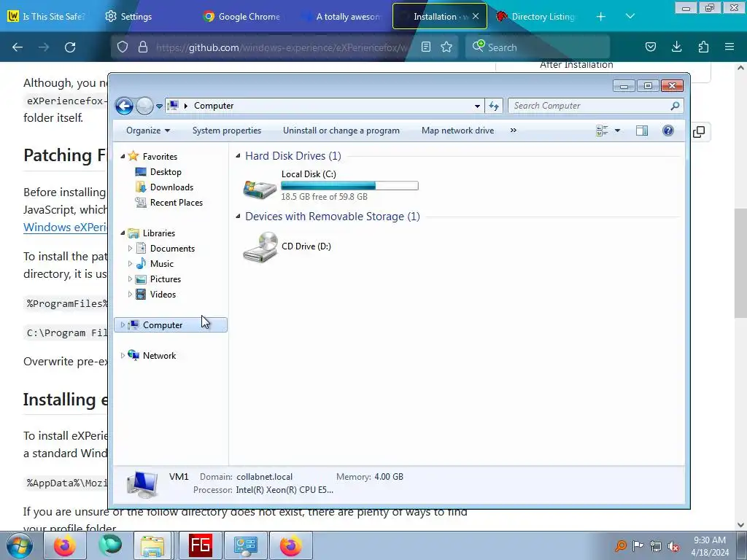Expand the Documents library
The width and height of the screenshot is (747, 560).
pos(130,248)
